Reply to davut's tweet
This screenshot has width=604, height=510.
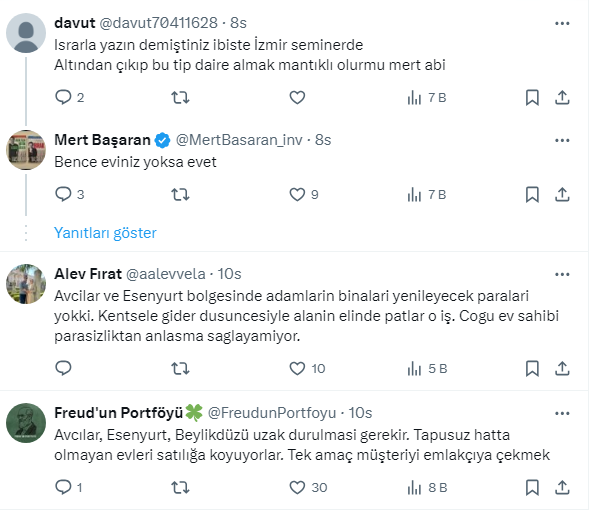pos(63,98)
